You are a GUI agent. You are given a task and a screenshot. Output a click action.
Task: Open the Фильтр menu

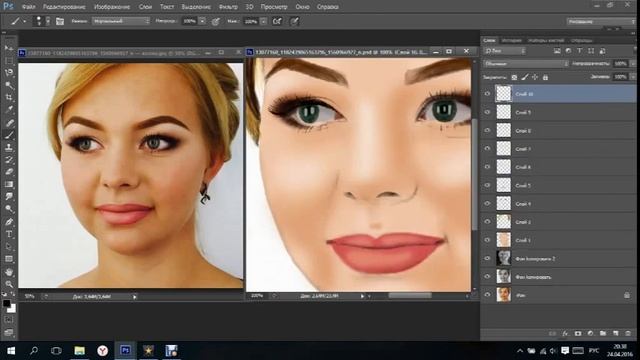[228, 7]
